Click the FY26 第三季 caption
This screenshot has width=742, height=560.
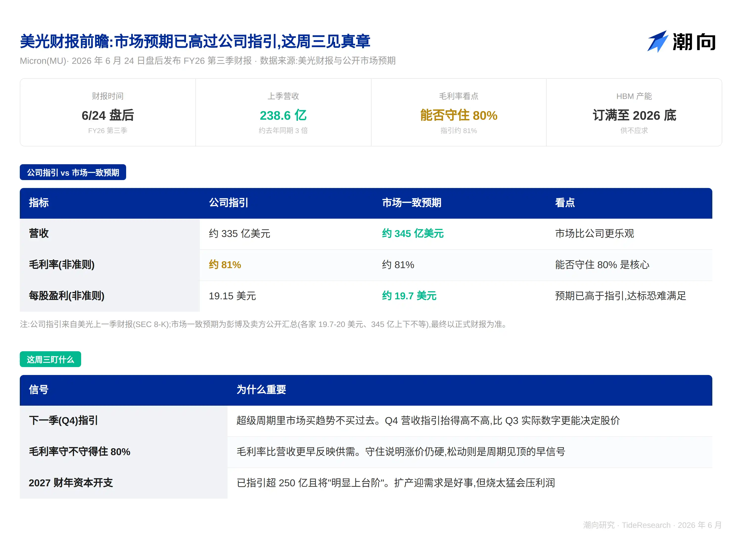[x=108, y=131]
